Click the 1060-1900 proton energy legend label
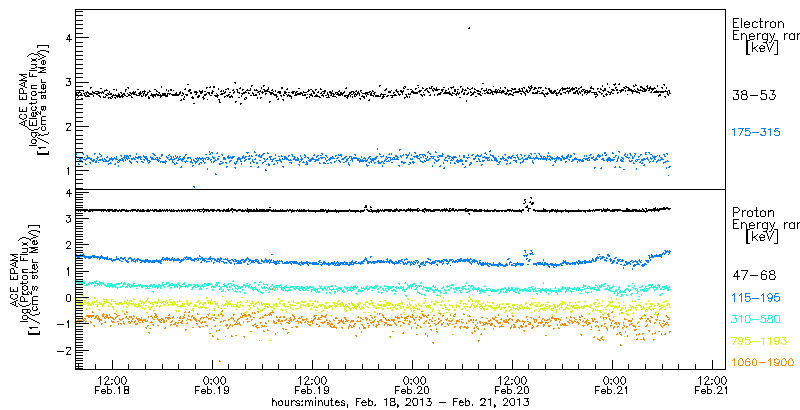The image size is (800, 410). click(763, 363)
